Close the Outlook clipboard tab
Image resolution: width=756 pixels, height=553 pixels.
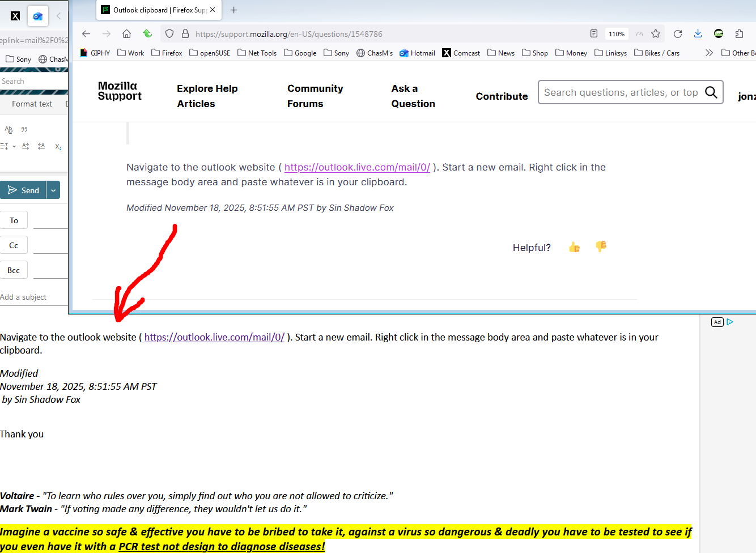tap(213, 10)
